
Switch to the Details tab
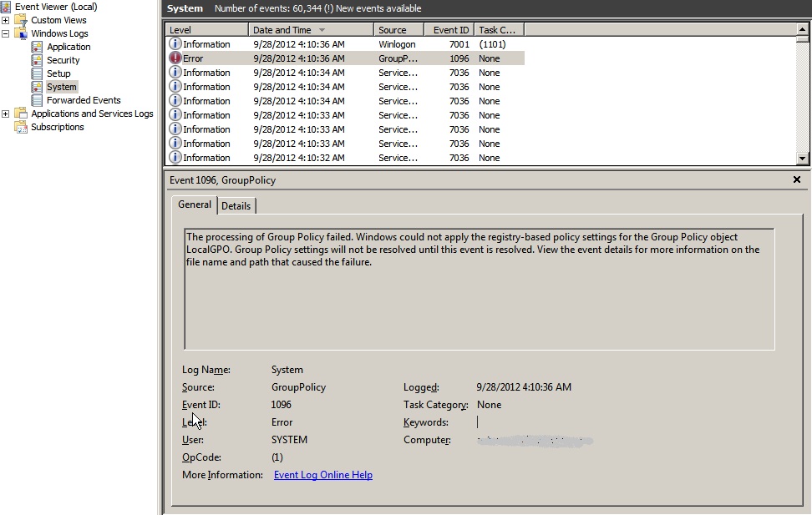[x=236, y=205]
